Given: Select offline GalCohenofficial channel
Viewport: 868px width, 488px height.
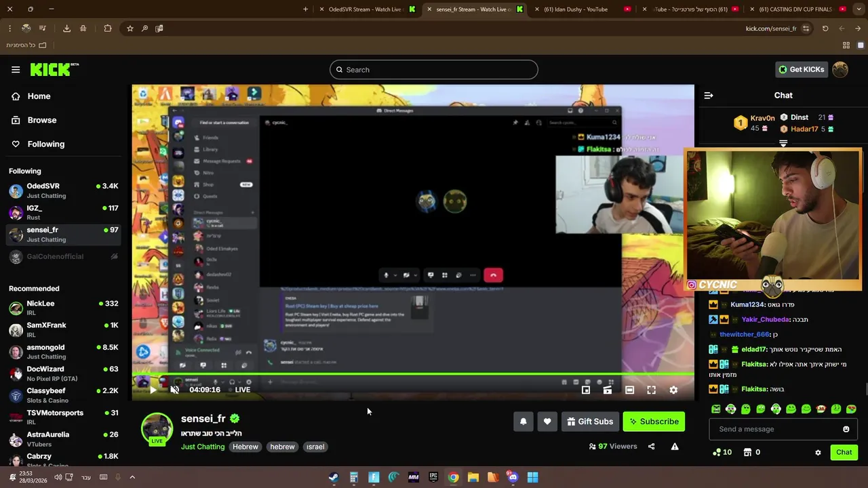Looking at the screenshot, I should pos(63,257).
